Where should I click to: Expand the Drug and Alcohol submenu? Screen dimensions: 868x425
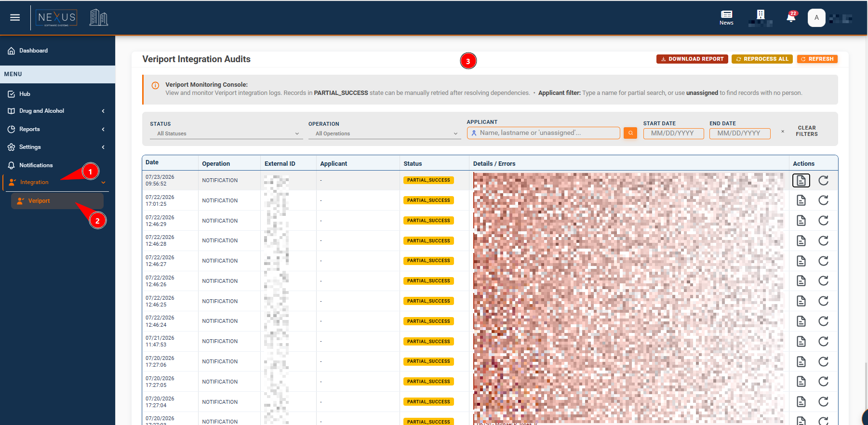[x=57, y=111]
